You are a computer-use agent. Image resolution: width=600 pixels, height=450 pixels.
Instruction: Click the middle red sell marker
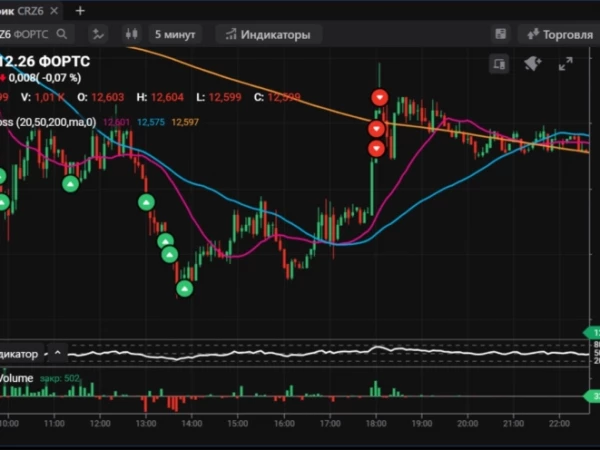(x=377, y=129)
